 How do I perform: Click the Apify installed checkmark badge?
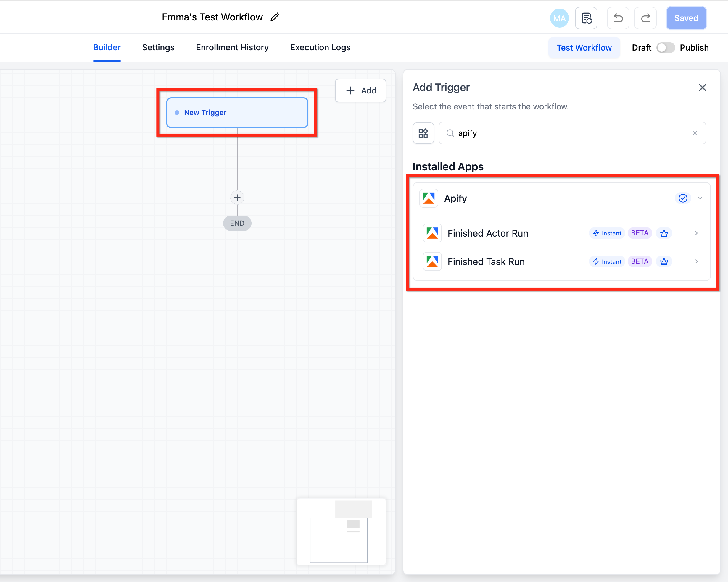coord(683,198)
